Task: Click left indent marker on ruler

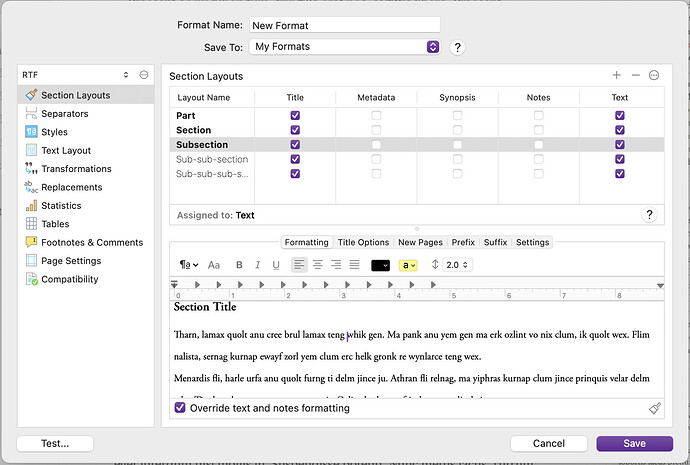Action: pyautogui.click(x=175, y=285)
